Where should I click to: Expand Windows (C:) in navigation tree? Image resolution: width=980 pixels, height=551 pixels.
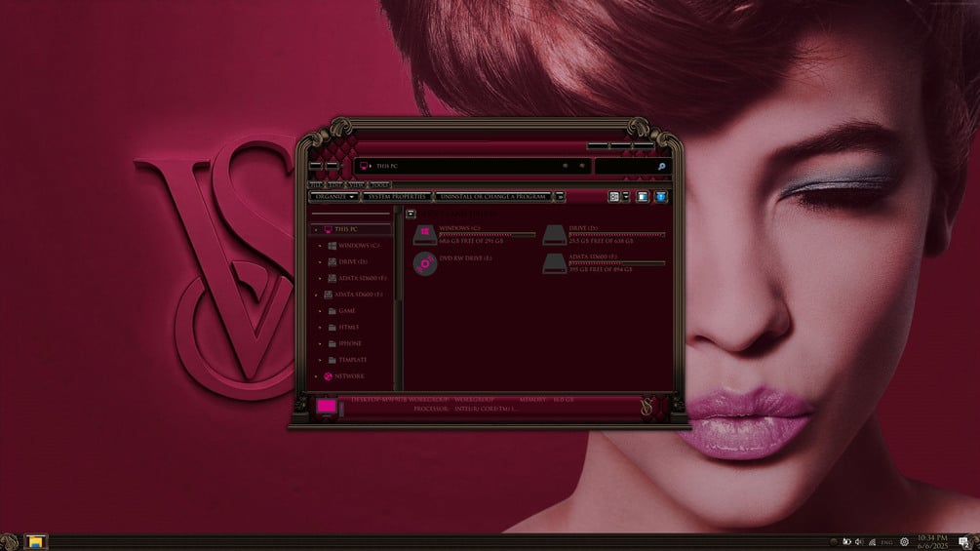pyautogui.click(x=320, y=246)
